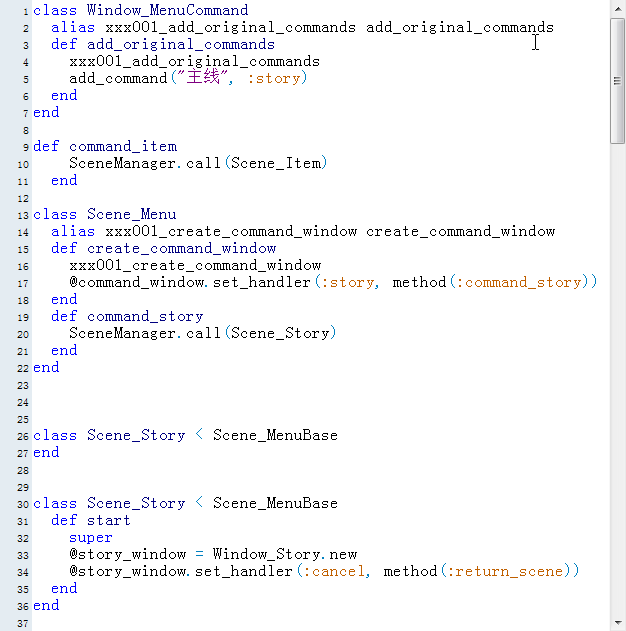Click line number 24 in gutter
626x631 pixels.
[23, 402]
